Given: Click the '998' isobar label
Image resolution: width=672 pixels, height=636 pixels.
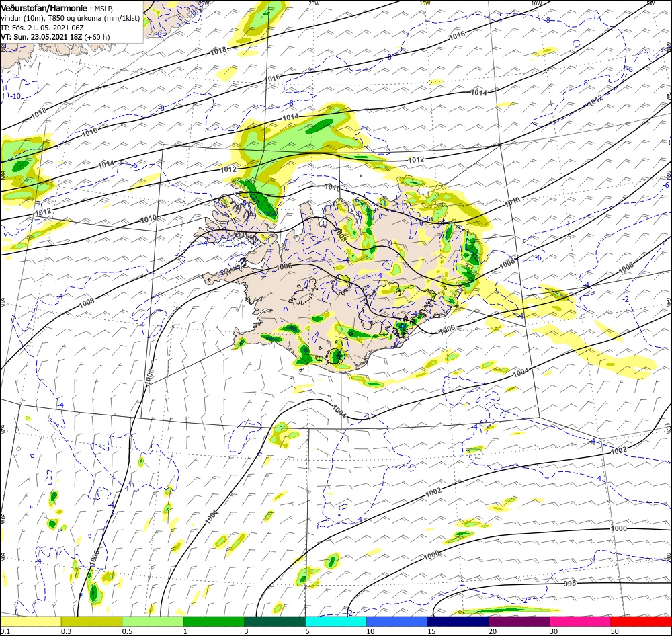Looking at the screenshot, I should tap(570, 584).
